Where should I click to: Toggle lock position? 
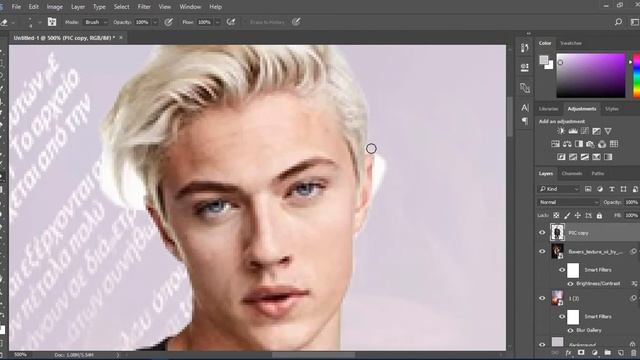coord(578,215)
